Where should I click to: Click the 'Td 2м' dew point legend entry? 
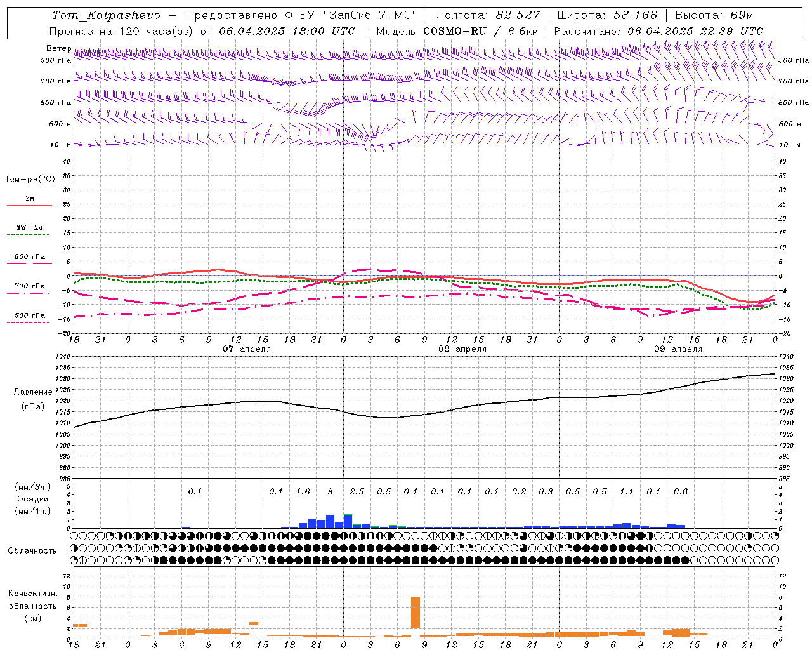pos(30,227)
